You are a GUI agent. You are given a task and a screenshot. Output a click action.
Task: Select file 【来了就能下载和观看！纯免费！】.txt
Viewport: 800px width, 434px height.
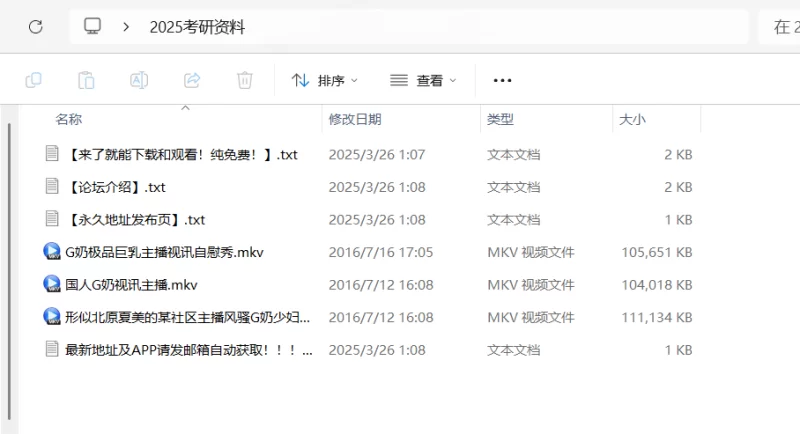point(182,155)
